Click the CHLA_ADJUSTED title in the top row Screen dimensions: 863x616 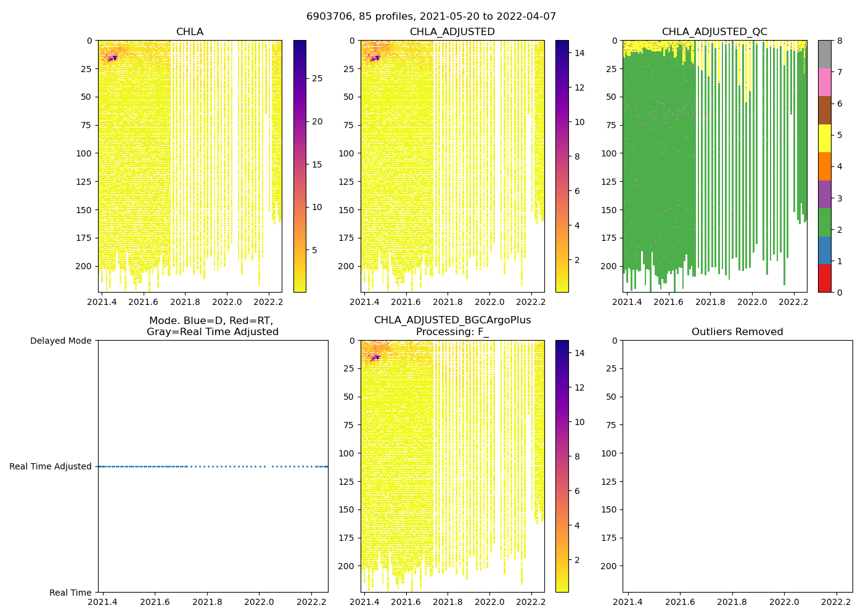coord(452,32)
